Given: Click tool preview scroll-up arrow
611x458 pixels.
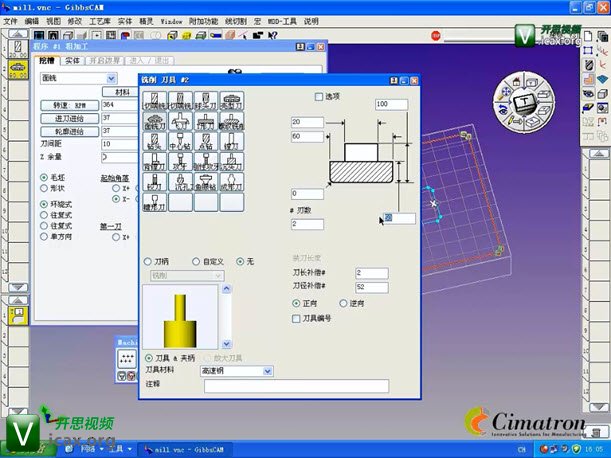Looking at the screenshot, I should point(226,289).
